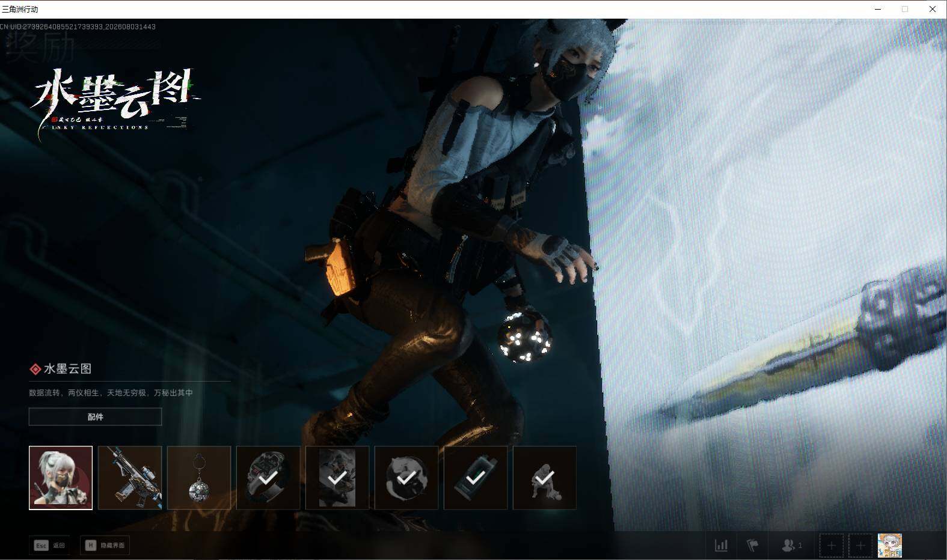Screen dimensions: 947x560
Task: Select the disco ball keychain charm thumbnail
Action: click(199, 478)
